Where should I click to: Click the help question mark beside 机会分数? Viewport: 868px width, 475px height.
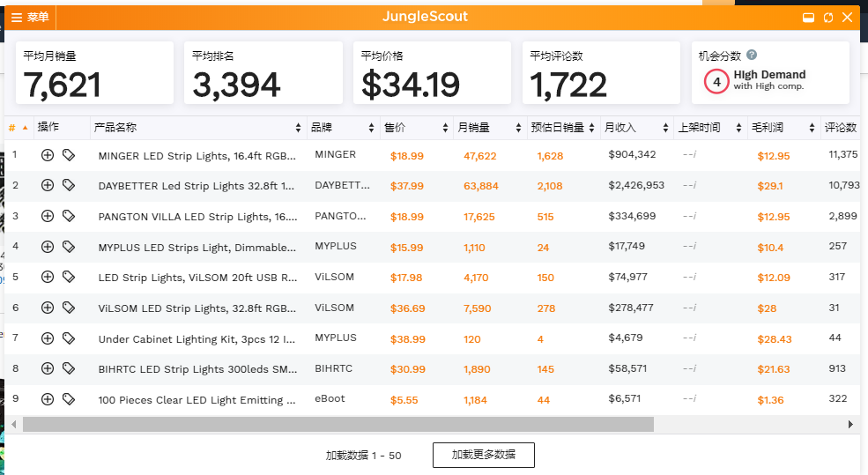click(x=751, y=55)
